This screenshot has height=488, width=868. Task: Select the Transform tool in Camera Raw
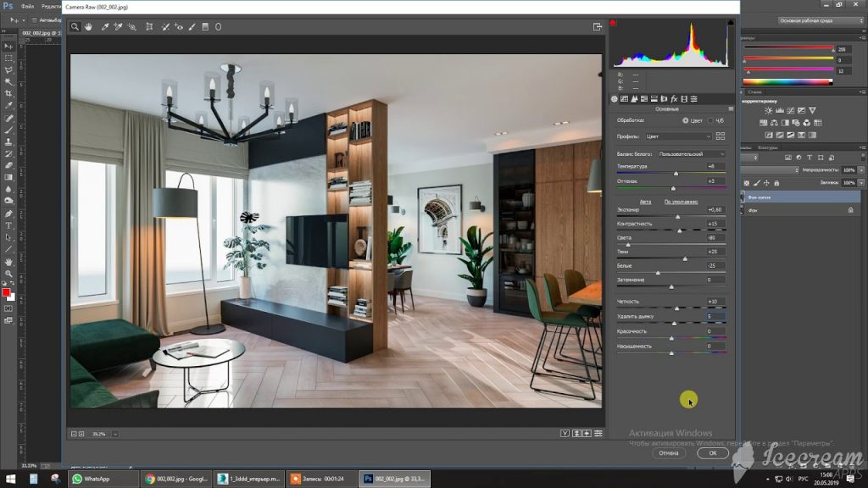point(149,26)
